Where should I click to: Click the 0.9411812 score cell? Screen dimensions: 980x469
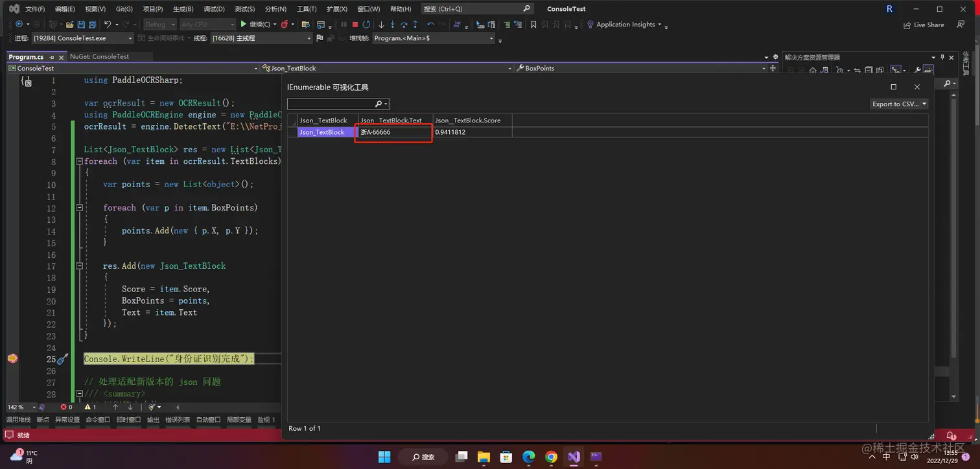click(472, 132)
